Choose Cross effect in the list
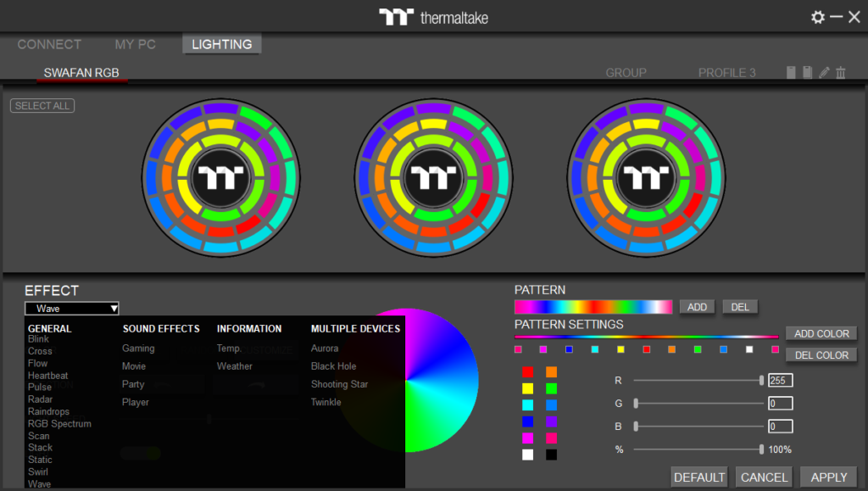Screen dimensions: 868x491 pos(40,351)
